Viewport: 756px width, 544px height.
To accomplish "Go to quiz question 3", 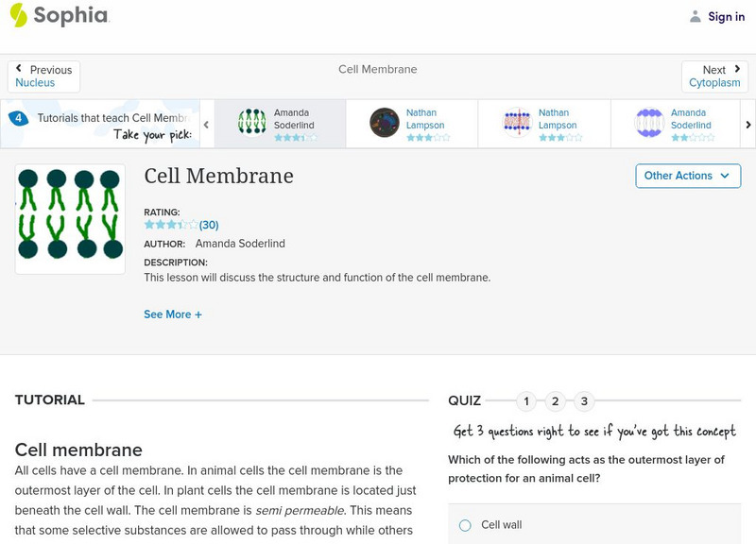I will click(584, 401).
